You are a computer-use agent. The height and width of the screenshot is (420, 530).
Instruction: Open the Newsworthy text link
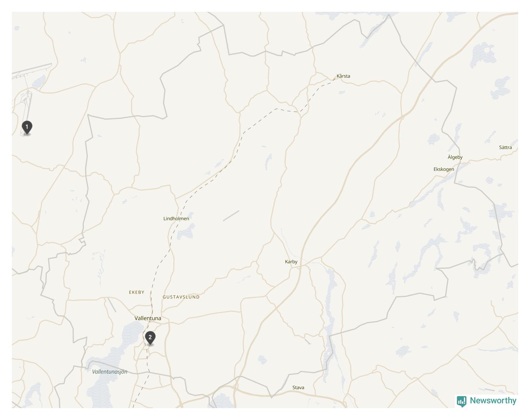coord(493,401)
